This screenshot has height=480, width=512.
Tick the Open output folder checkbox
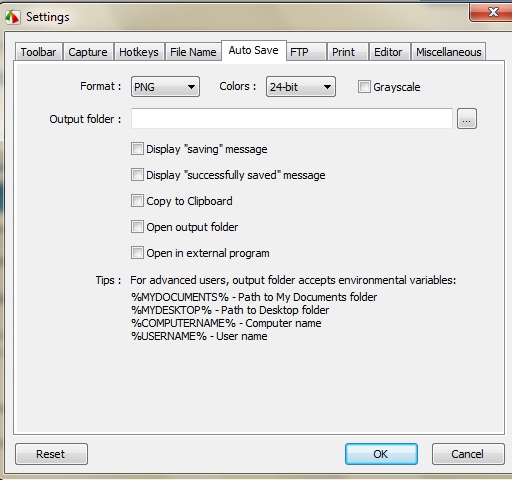(x=137, y=227)
